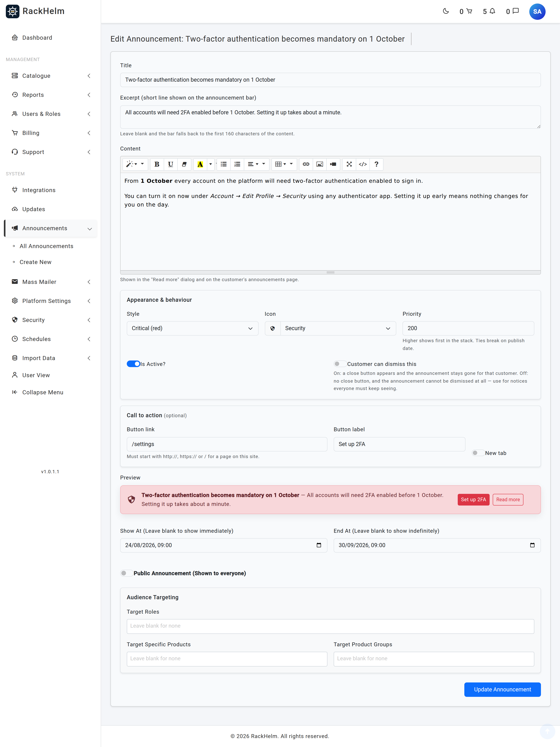The image size is (560, 747).
Task: Switch editor to code view
Action: point(363,164)
